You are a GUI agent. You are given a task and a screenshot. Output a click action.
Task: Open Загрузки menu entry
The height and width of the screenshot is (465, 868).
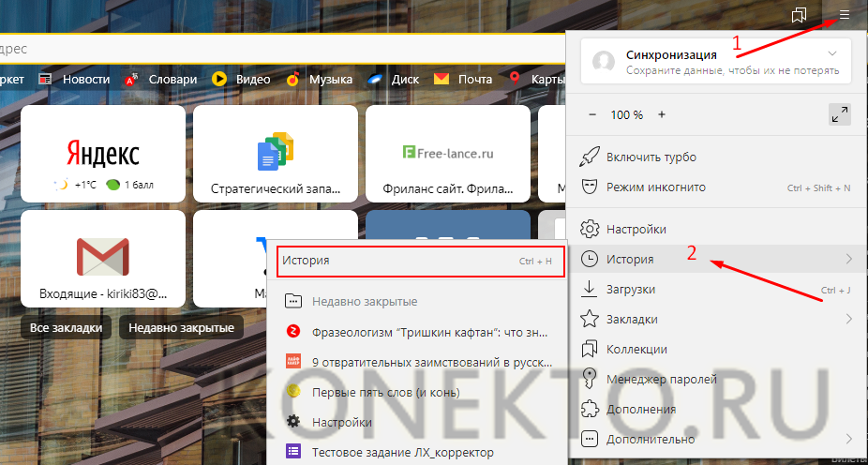[717, 289]
